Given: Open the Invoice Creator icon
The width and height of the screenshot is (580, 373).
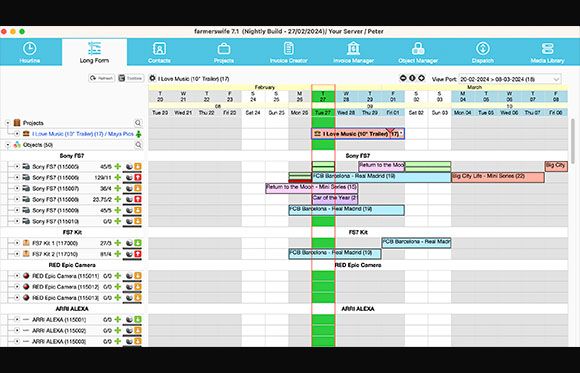Looking at the screenshot, I should pyautogui.click(x=289, y=49).
